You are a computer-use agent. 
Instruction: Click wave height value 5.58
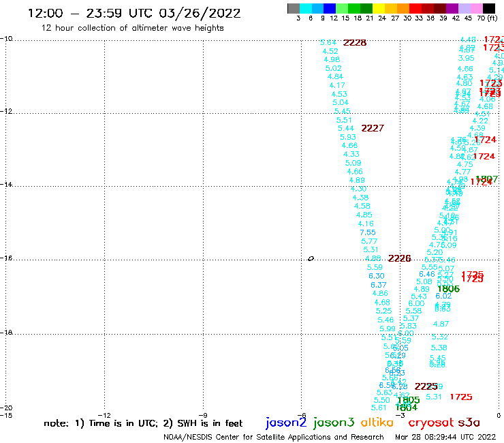pos(413,311)
